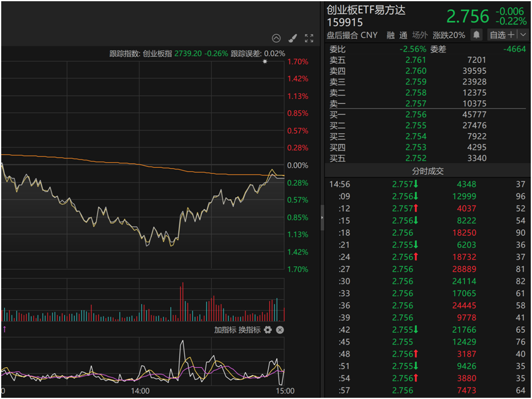Click 委差 value -4664
The image size is (532, 399).
click(x=514, y=49)
